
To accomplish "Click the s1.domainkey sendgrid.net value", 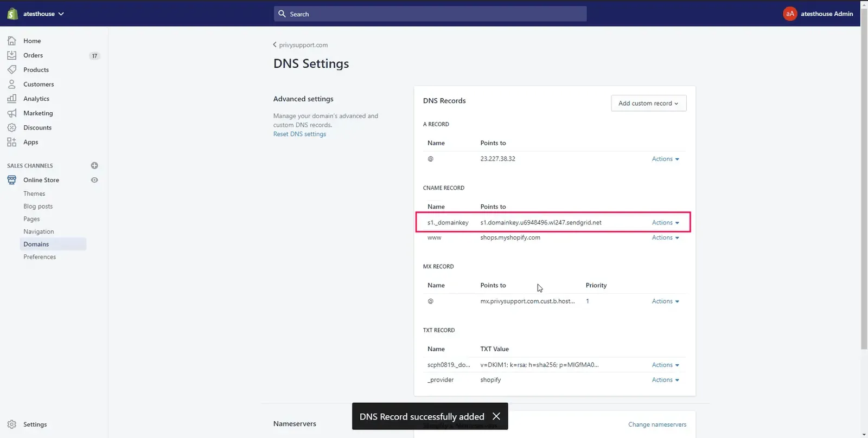I will point(541,223).
